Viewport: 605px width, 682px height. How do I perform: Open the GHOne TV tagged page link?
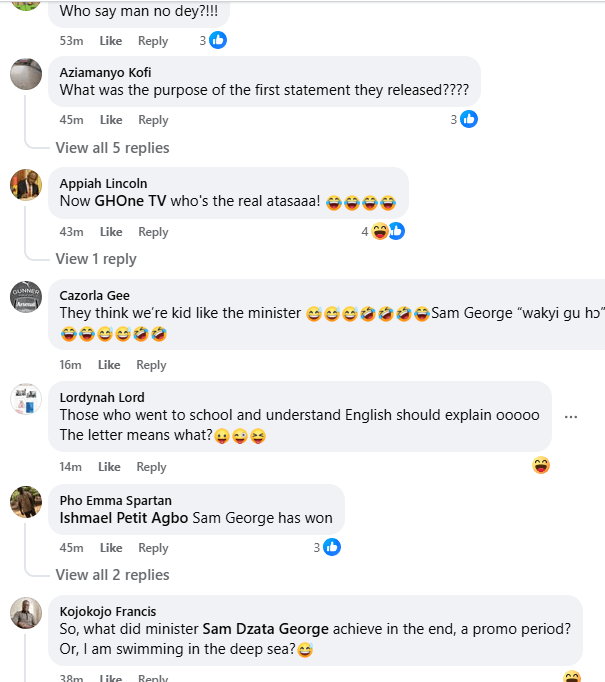[x=130, y=201]
